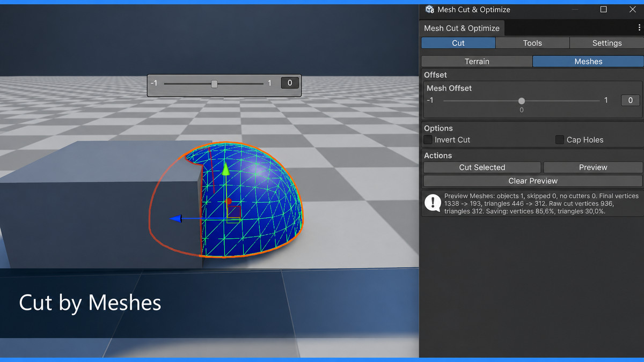
Task: Select the Terrain mode tab
Action: click(477, 61)
